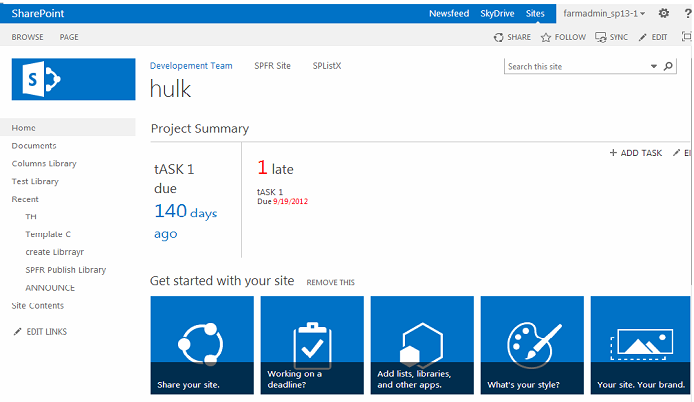This screenshot has width=694, height=402.
Task: Open Documents in the left navigation
Action: click(x=34, y=146)
